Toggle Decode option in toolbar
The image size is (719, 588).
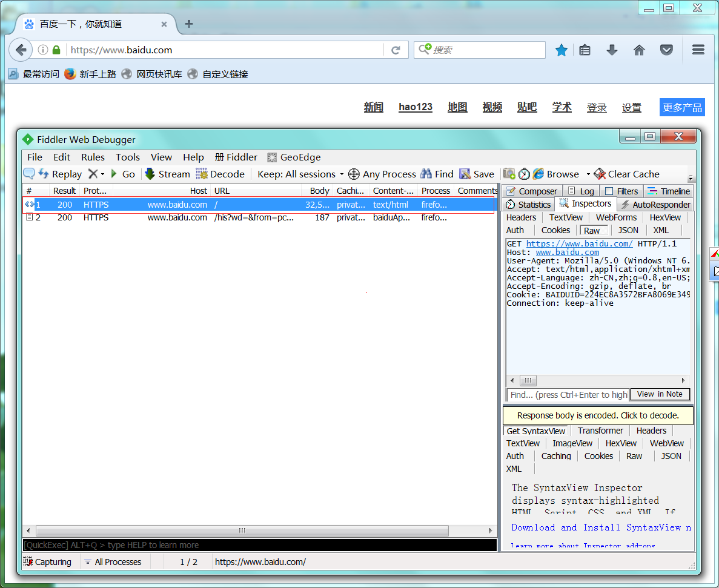click(220, 174)
